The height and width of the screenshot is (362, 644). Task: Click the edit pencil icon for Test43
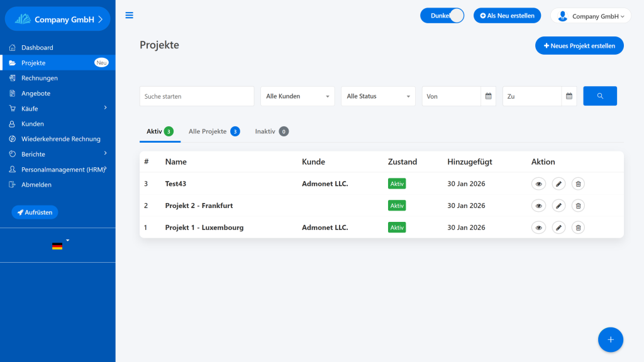coord(558,184)
